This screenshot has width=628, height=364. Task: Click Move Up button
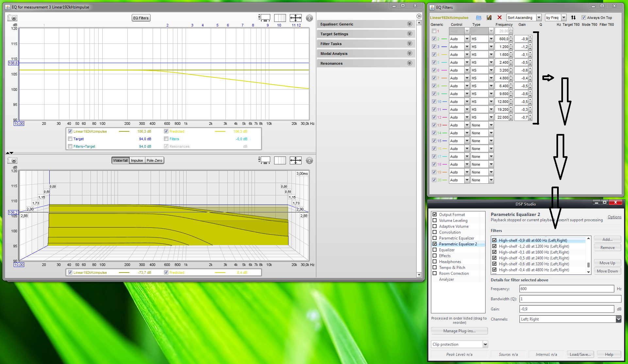(607, 263)
